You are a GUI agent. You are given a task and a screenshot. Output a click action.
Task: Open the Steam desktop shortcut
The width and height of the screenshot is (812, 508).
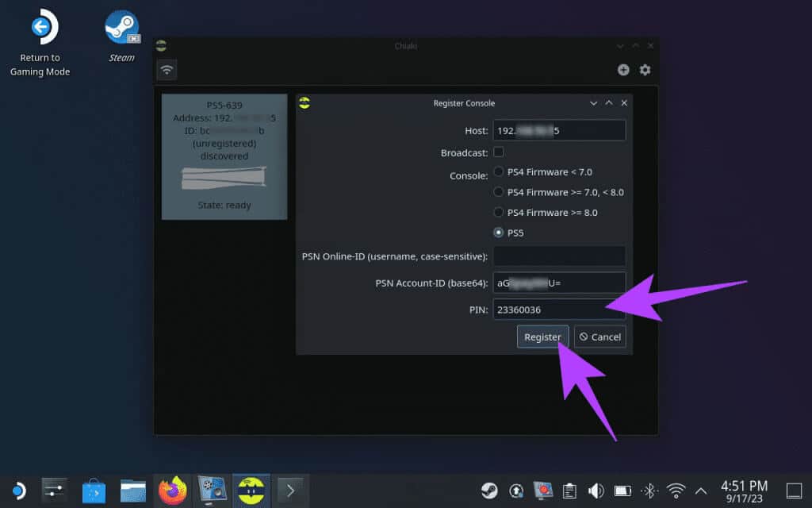pyautogui.click(x=121, y=37)
